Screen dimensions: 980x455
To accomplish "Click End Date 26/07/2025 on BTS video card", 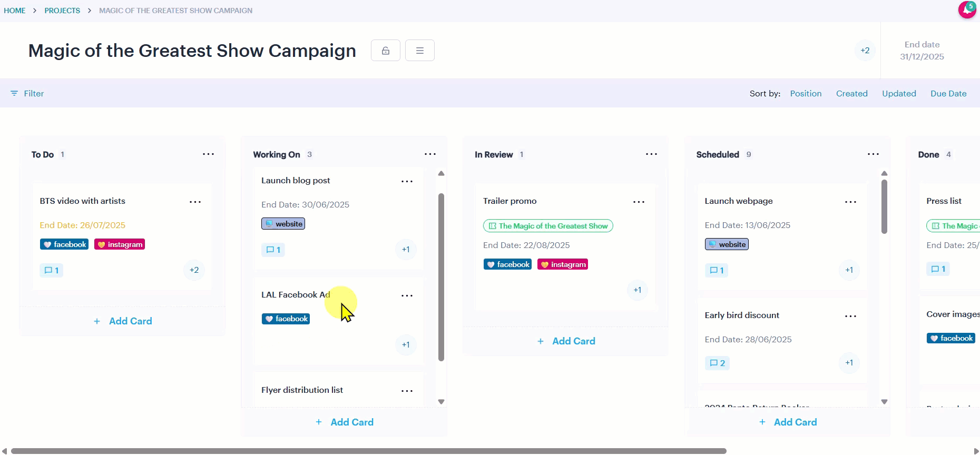I will tap(83, 225).
